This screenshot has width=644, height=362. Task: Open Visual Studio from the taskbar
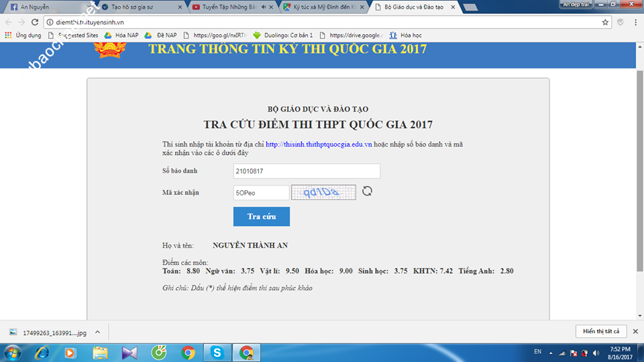pos(129,352)
